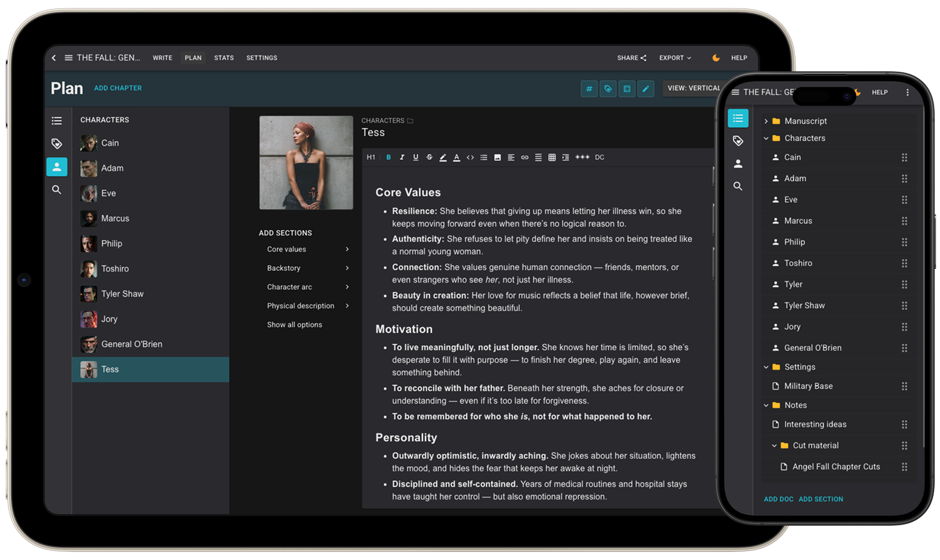Open the tags icon in left sidebar

(57, 143)
